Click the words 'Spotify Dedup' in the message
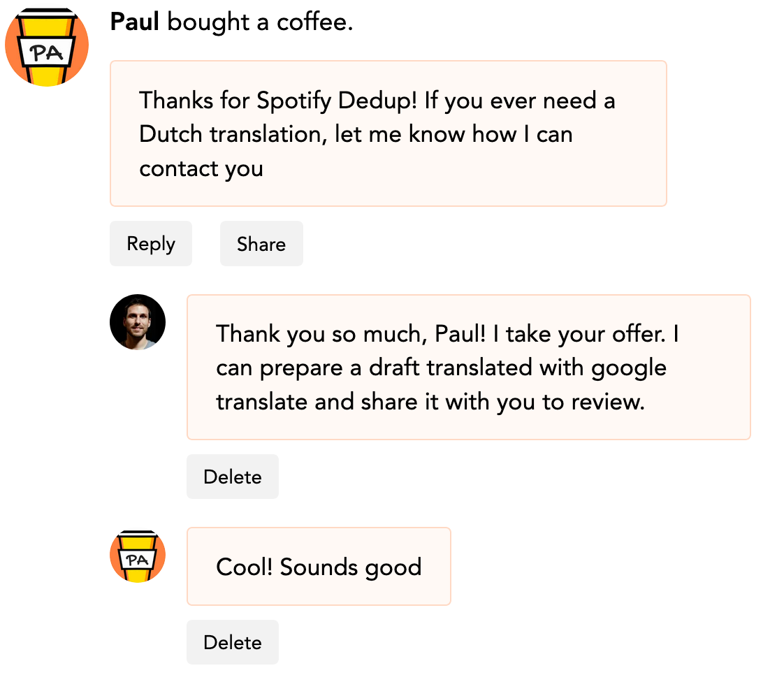Screen dimensions: 784x682 (x=336, y=101)
